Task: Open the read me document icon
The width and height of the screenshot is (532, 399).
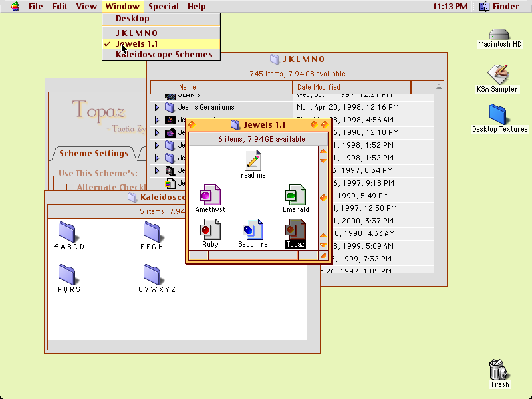Action: [253, 160]
